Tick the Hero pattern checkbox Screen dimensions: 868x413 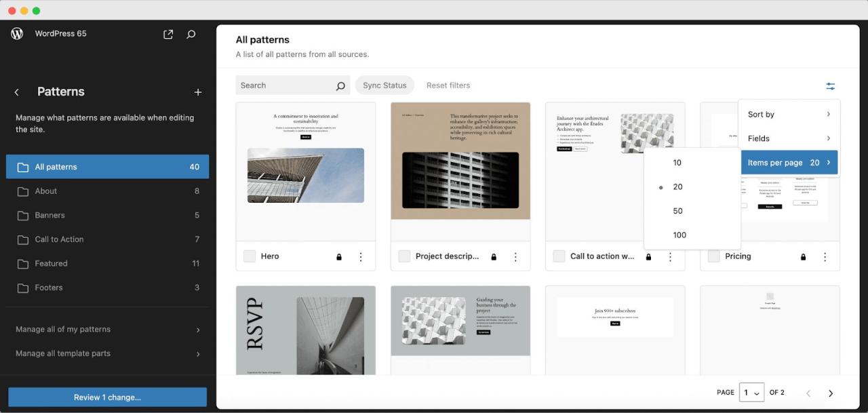pyautogui.click(x=250, y=256)
